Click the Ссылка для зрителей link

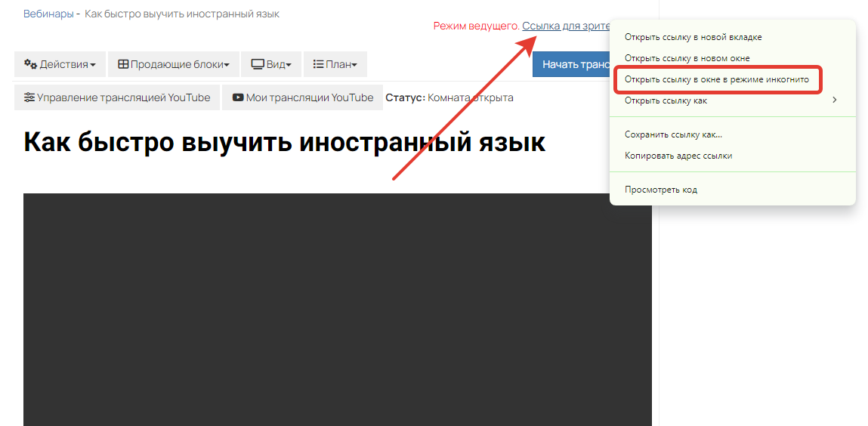coord(566,26)
